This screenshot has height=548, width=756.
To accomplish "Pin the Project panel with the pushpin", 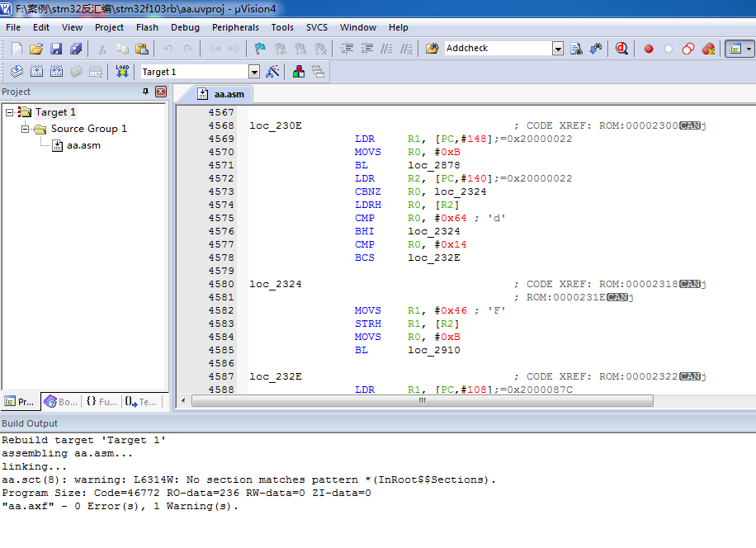I will click(x=146, y=92).
